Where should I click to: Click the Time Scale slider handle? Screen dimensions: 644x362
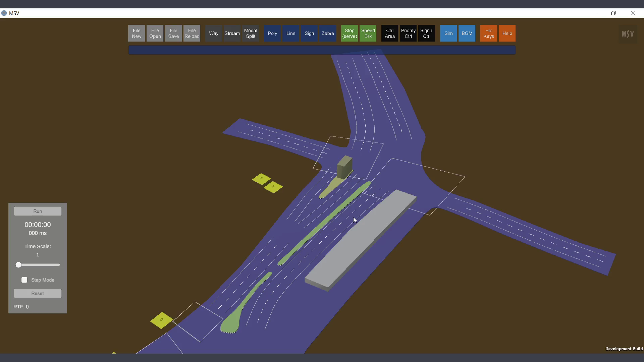pos(18,265)
